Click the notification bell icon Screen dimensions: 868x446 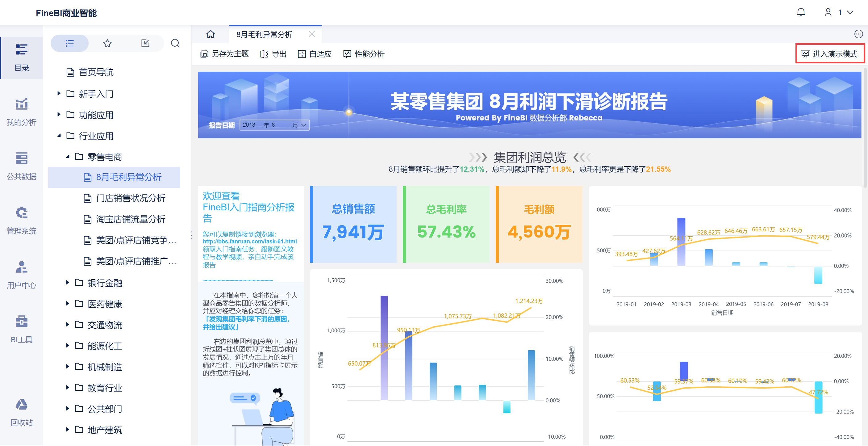click(801, 12)
